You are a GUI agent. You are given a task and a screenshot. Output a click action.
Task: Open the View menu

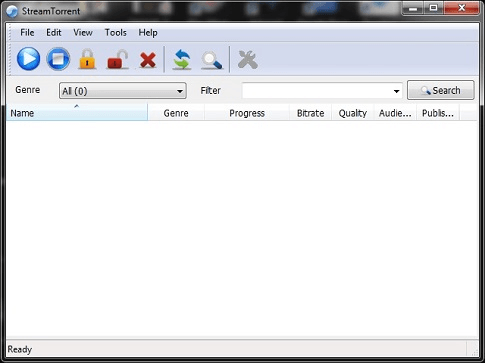[83, 33]
